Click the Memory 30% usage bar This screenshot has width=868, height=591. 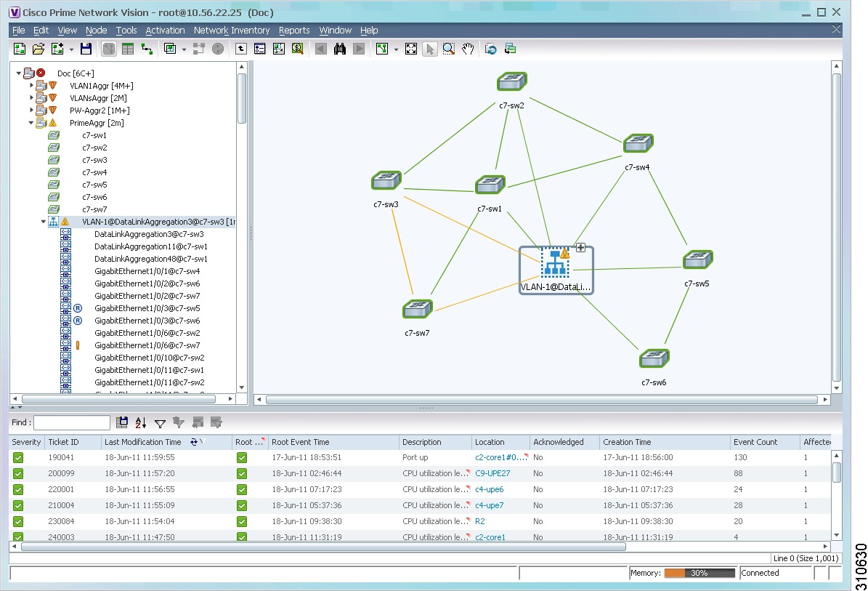[699, 574]
